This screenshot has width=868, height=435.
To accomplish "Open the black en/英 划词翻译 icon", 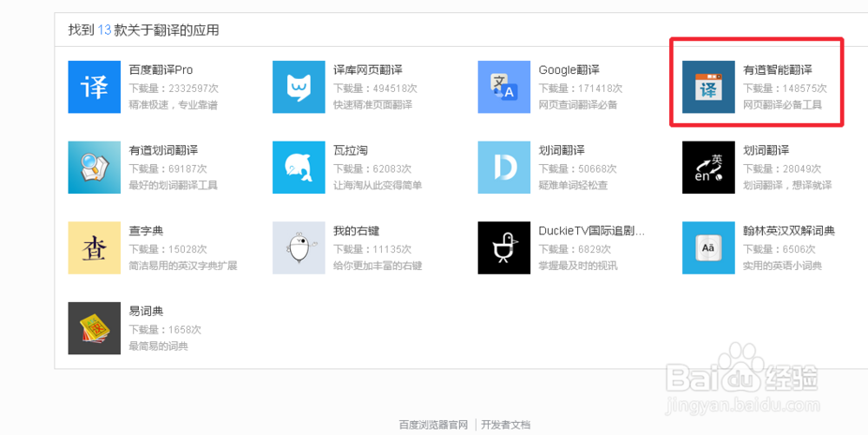I will [708, 167].
